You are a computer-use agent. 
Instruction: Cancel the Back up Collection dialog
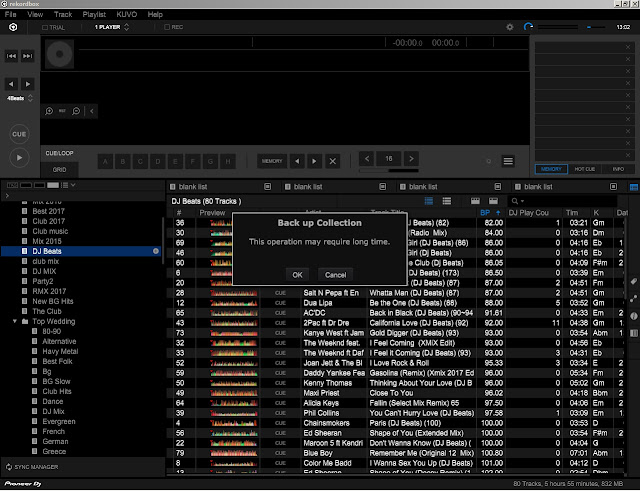(x=336, y=275)
